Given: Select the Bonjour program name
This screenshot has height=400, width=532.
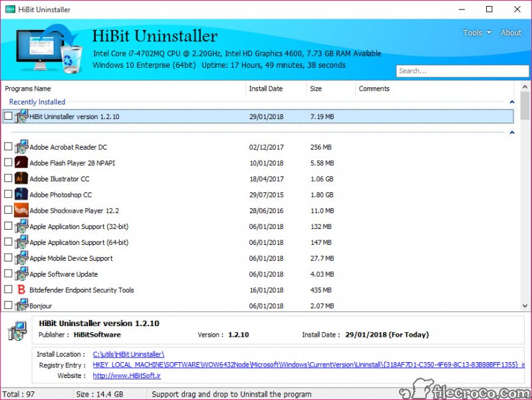Looking at the screenshot, I should coord(41,306).
